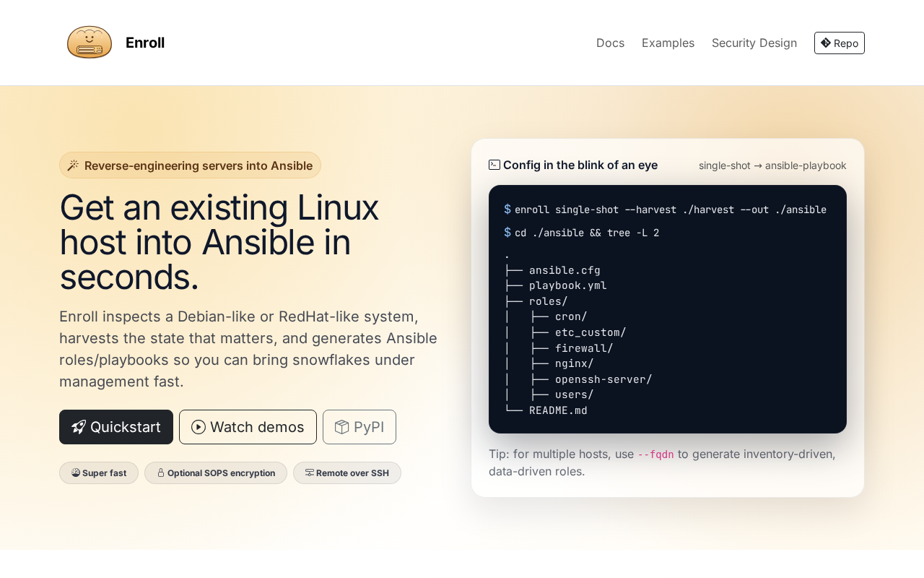Viewport: 924px width, 578px height.
Task: Click the Enroll brand name in header
Action: tap(145, 42)
